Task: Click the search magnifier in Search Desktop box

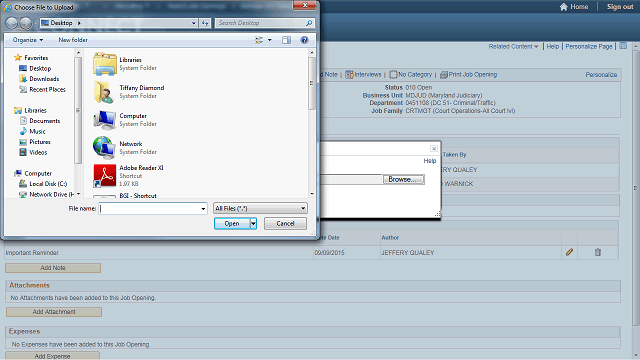Action: pyautogui.click(x=309, y=23)
